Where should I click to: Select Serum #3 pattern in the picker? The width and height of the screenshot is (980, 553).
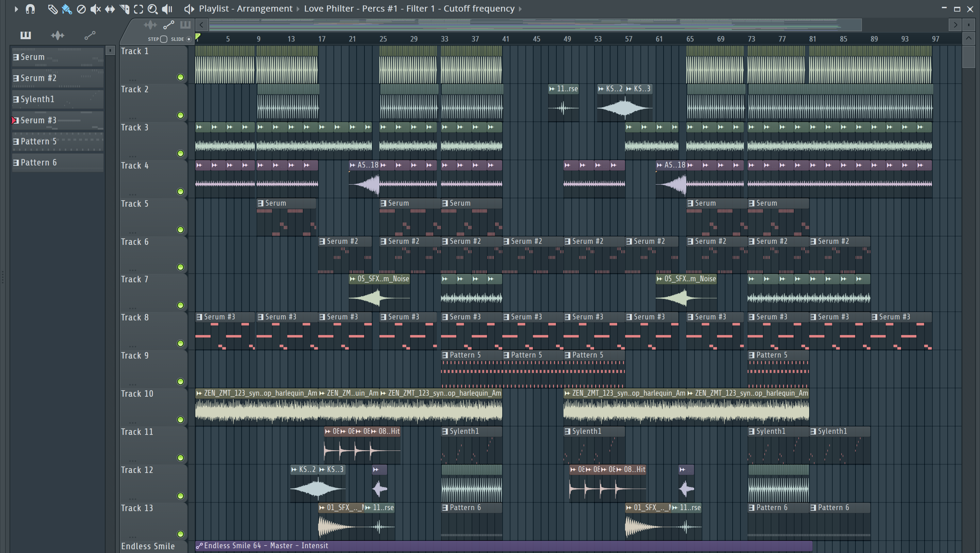(x=58, y=120)
